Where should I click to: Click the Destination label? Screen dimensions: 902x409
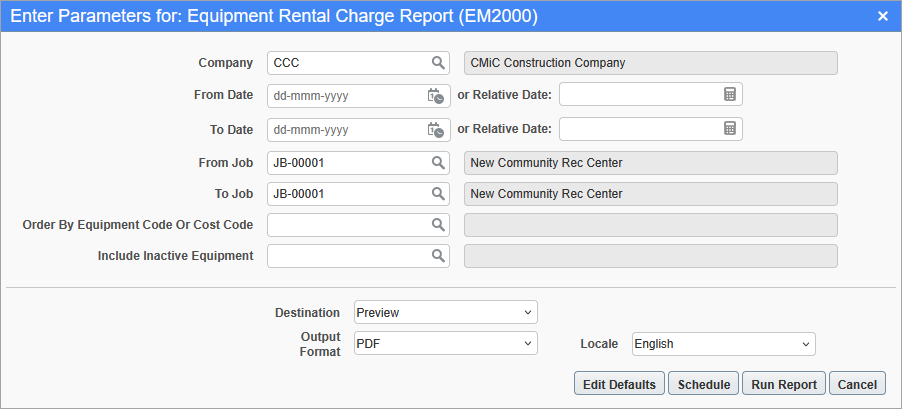click(307, 313)
